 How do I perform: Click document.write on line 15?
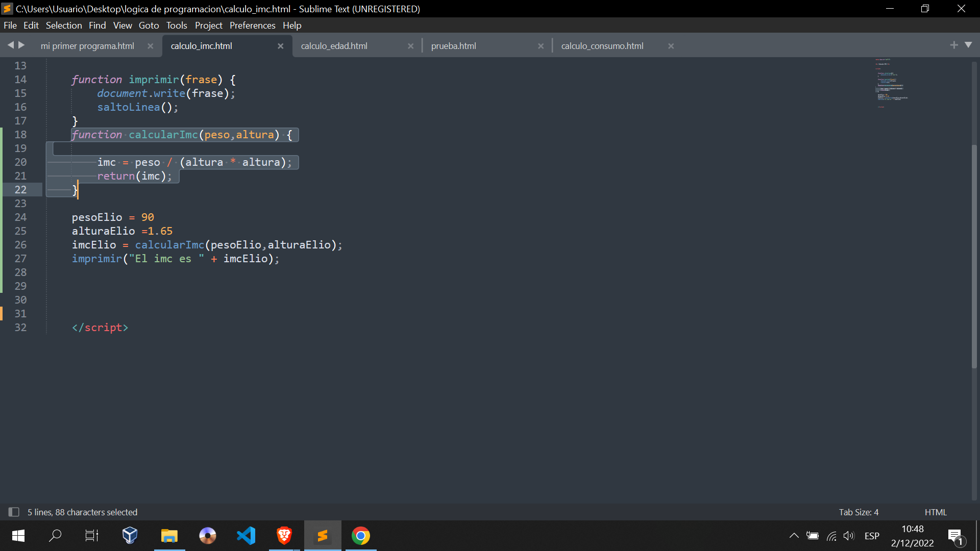(x=141, y=93)
